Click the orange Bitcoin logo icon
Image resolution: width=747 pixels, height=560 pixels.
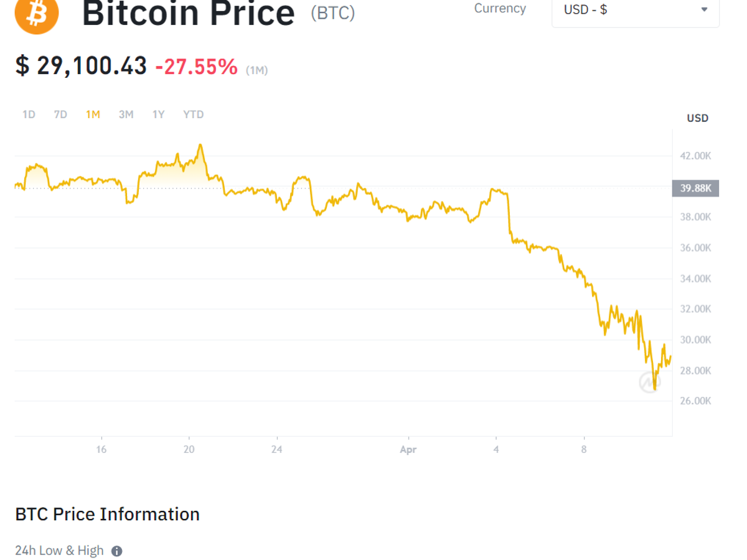[37, 13]
